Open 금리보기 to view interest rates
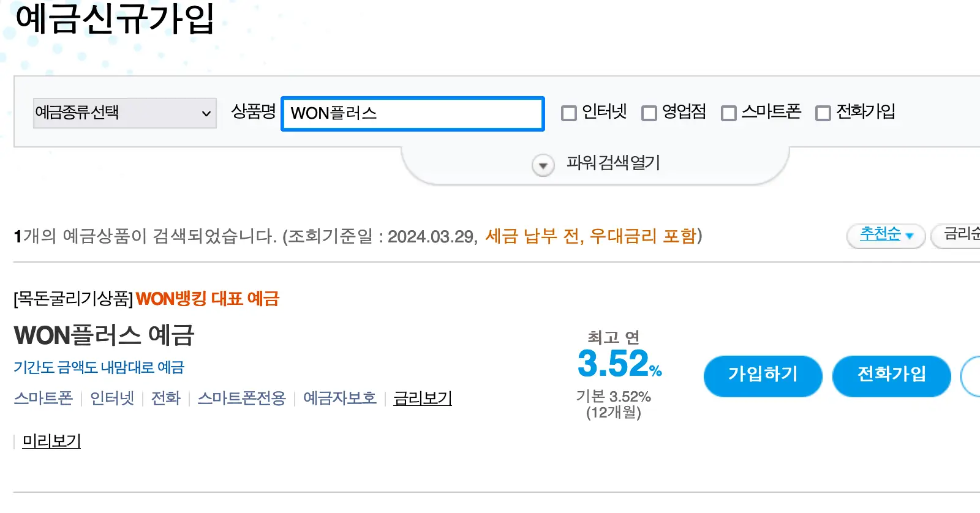 tap(423, 398)
